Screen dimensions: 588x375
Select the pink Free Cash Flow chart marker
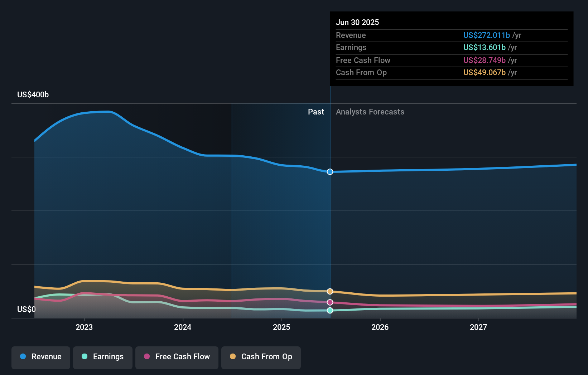pos(329,302)
